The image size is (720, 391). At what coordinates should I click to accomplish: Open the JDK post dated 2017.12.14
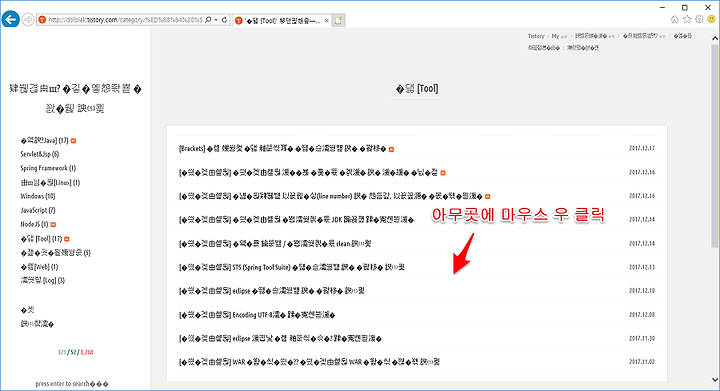(296, 219)
